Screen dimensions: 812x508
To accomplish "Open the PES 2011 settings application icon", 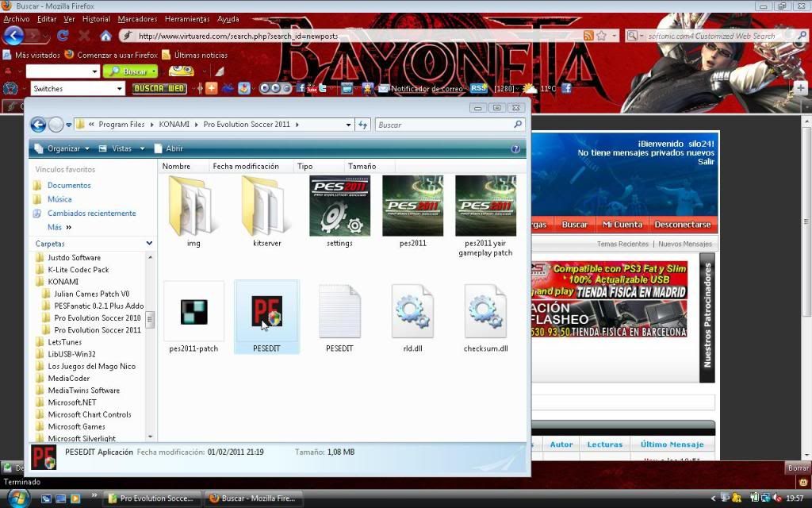I will point(339,206).
